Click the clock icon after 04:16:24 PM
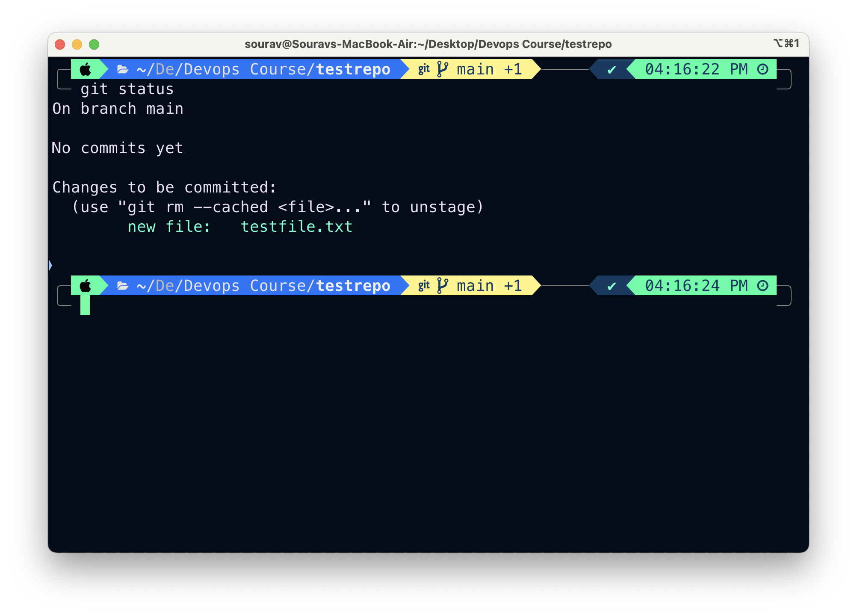857x616 pixels. (762, 286)
